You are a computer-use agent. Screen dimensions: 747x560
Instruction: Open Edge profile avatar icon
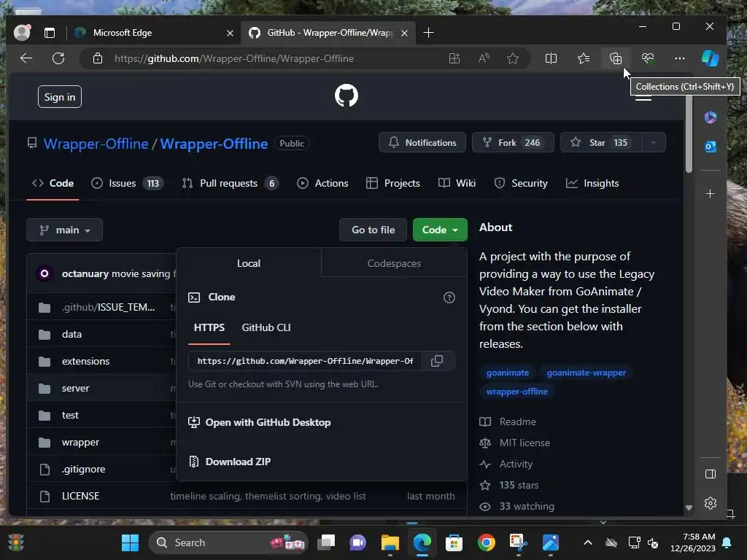22,32
